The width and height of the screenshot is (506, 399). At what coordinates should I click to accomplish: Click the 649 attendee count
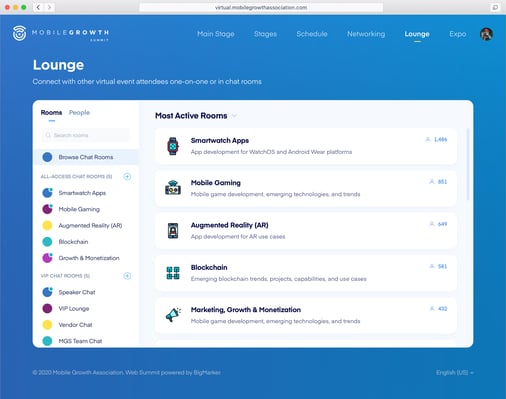click(442, 224)
